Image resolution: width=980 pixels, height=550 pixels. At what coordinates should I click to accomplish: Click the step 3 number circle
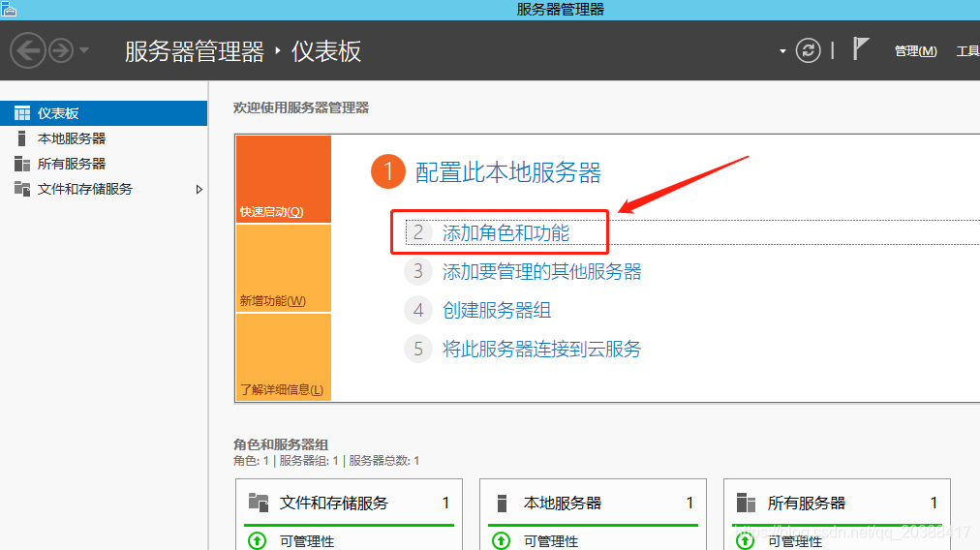418,272
